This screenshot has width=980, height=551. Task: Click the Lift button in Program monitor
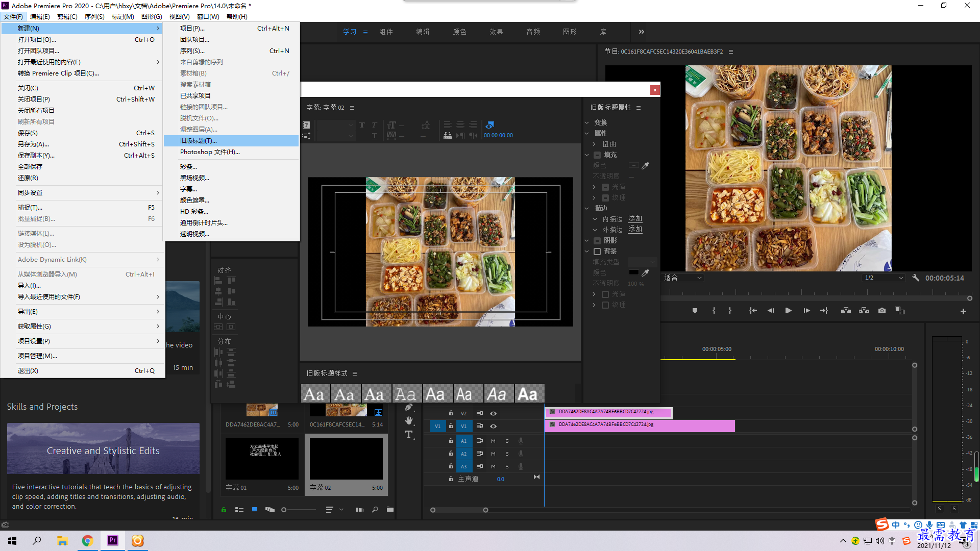click(x=846, y=311)
